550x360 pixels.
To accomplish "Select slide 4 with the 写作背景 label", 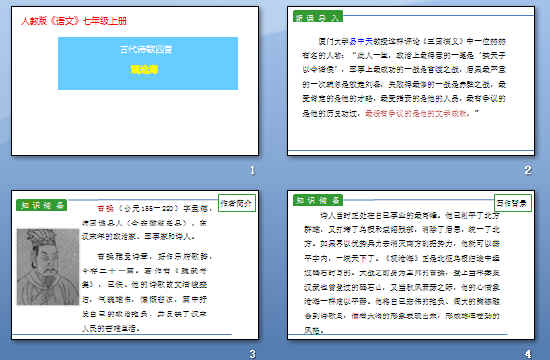I will coord(411,265).
